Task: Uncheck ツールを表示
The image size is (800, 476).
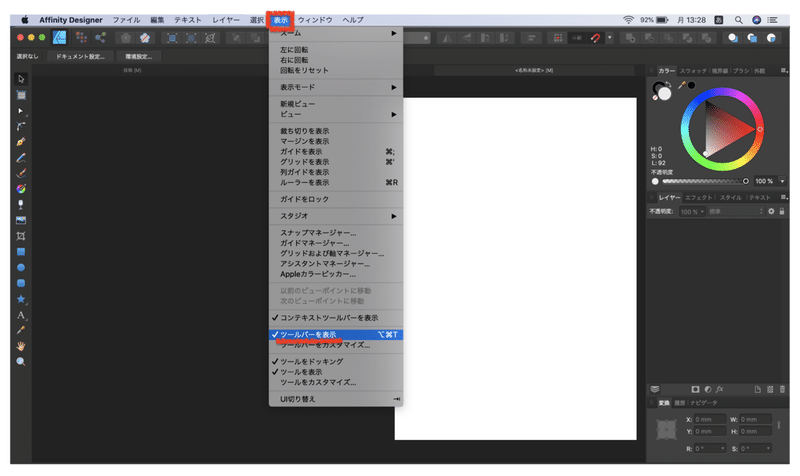Action: (336, 372)
